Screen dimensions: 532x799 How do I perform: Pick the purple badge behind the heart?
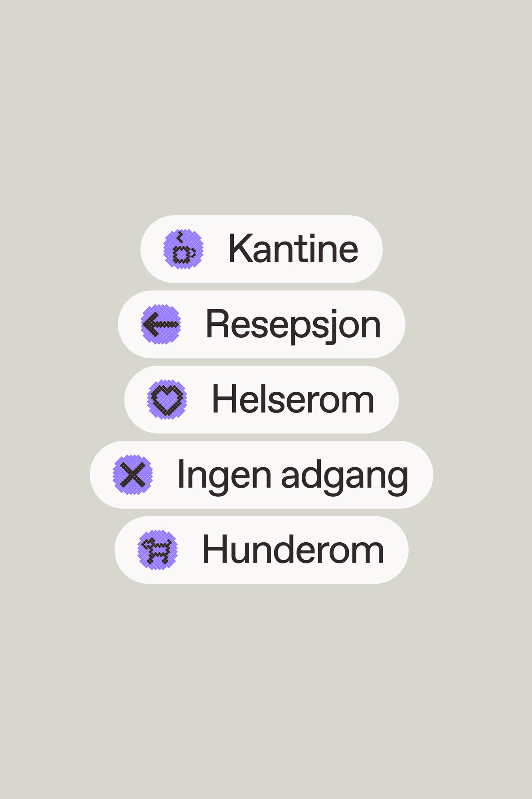click(167, 400)
